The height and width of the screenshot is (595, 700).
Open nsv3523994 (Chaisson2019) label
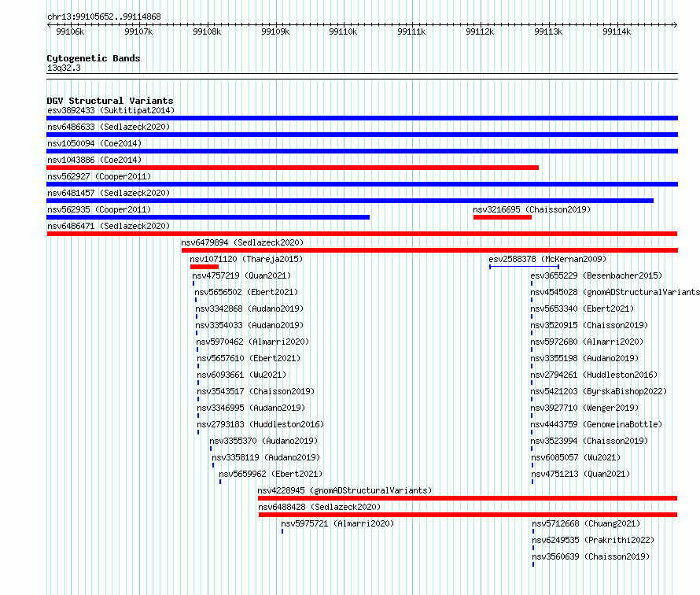(589, 441)
